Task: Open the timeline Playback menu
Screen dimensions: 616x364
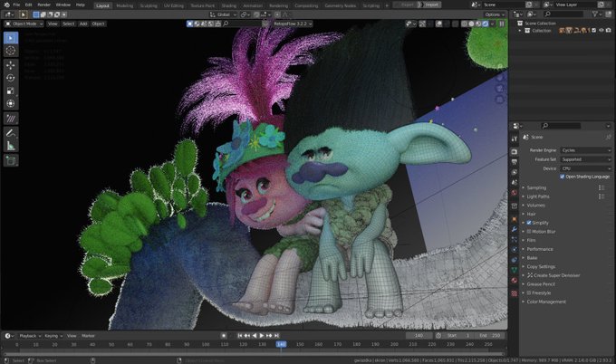Action: click(30, 336)
